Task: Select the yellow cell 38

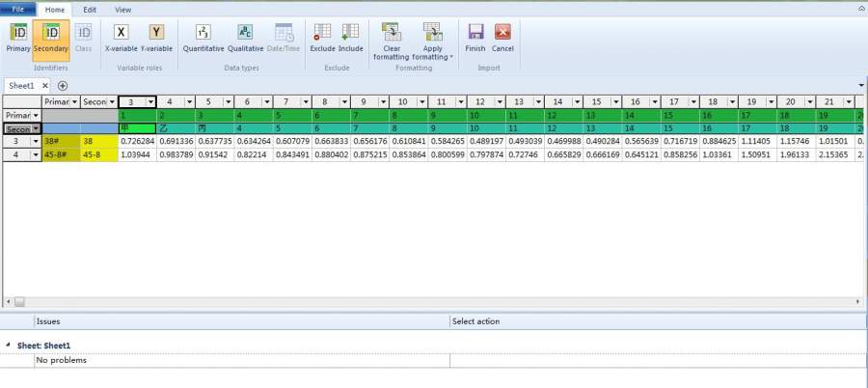Action: [x=99, y=142]
